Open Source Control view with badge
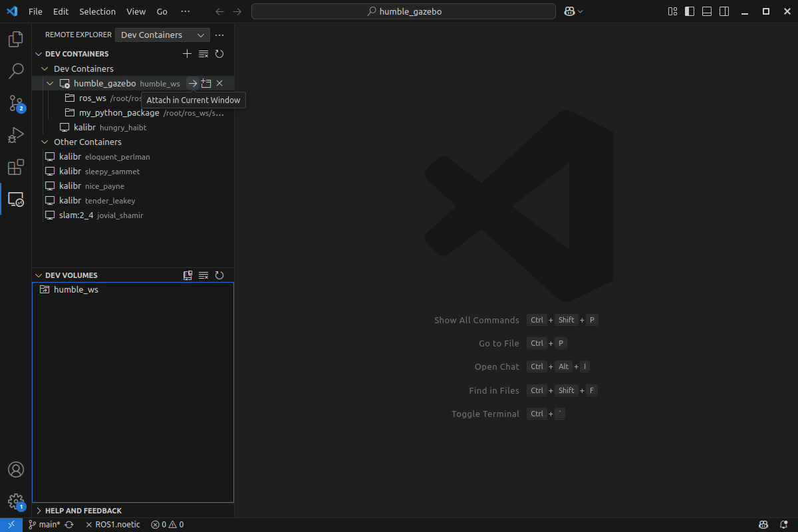 (x=15, y=103)
